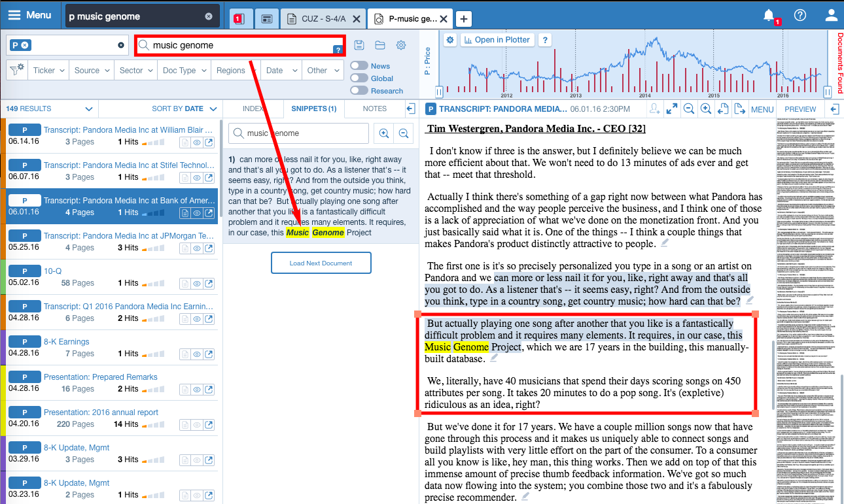Collapse the preview panel arrow icon
This screenshot has height=504, width=844.
pyautogui.click(x=835, y=109)
